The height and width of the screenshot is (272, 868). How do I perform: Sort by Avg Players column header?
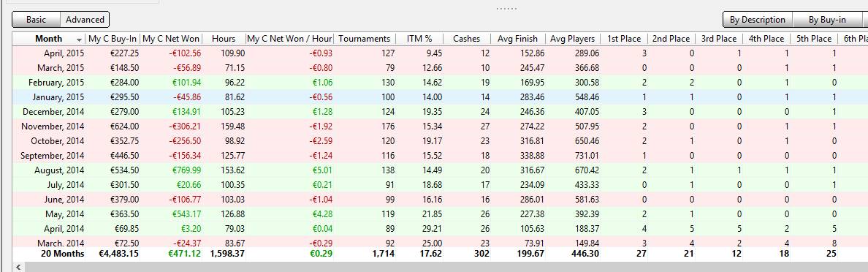(572, 39)
